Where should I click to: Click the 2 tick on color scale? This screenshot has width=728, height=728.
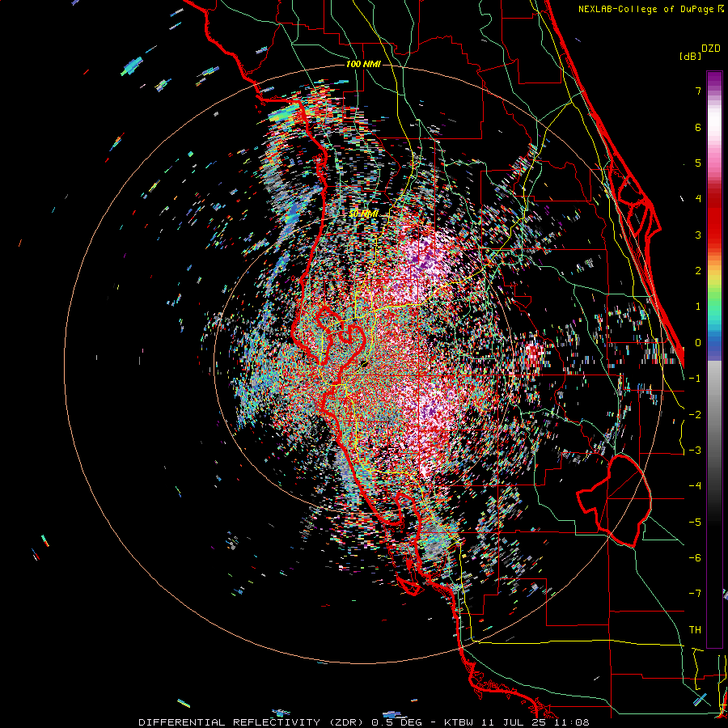(x=698, y=271)
